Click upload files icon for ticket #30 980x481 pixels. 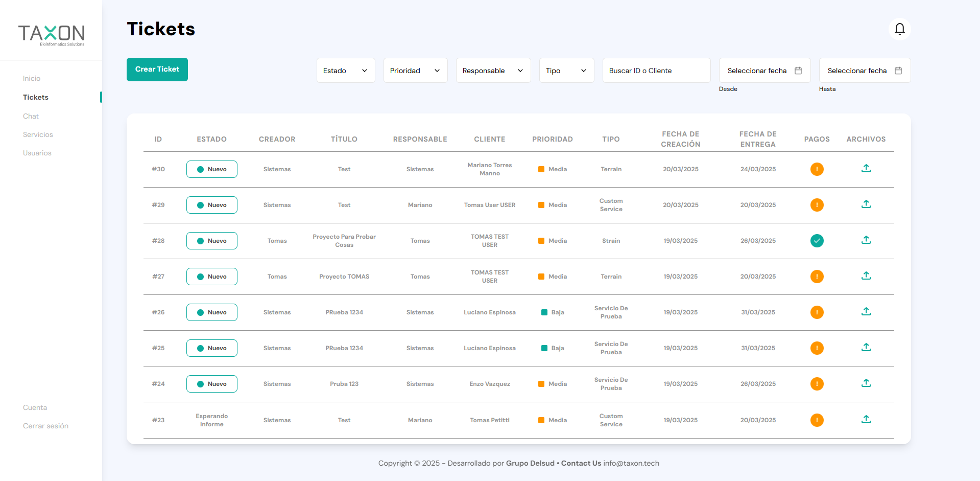(x=866, y=169)
